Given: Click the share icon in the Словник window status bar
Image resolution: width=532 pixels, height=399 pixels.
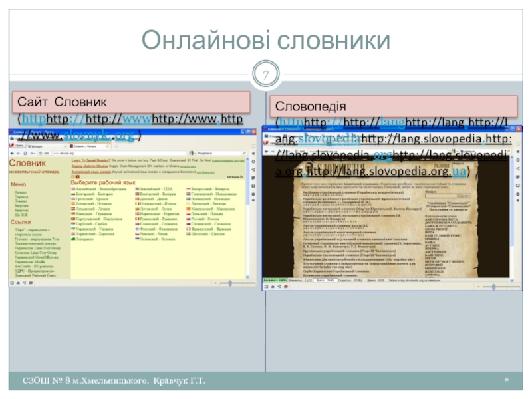Looking at the screenshot, I should tap(25, 283).
